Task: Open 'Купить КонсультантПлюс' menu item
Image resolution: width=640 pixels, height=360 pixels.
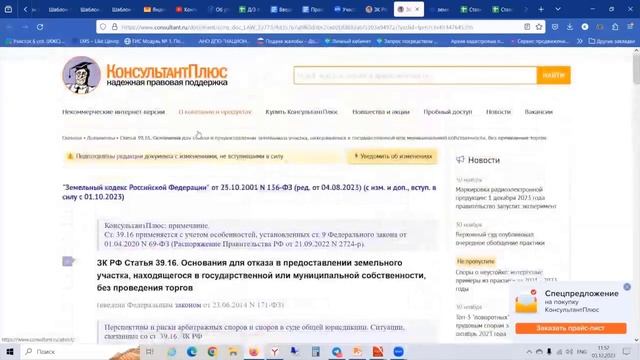Action: pyautogui.click(x=302, y=112)
